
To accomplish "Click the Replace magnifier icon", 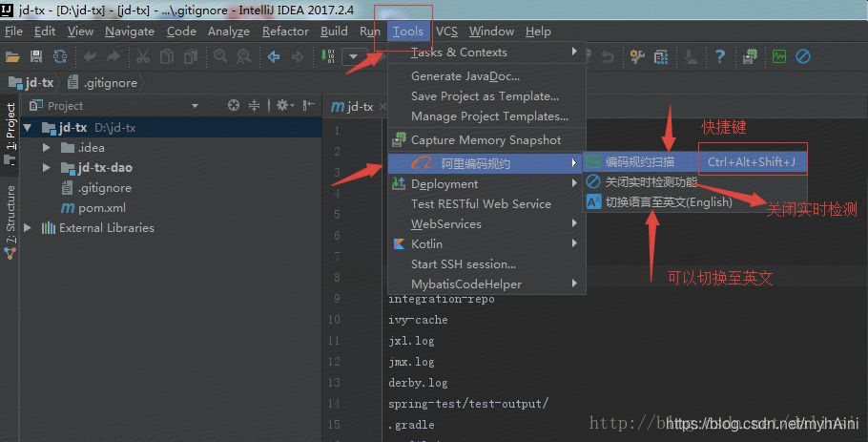I will pos(243,56).
